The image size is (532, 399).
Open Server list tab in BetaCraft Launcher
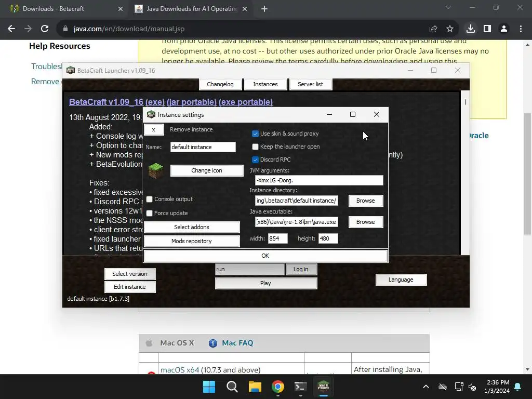[x=311, y=84]
